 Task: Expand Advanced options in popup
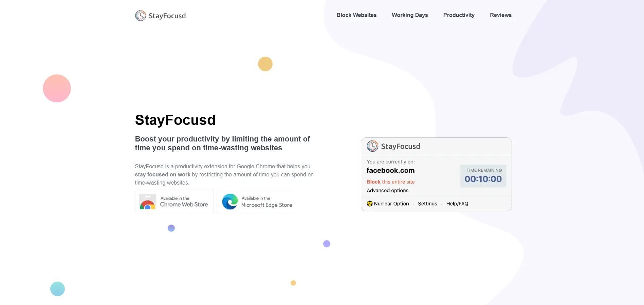pos(387,190)
